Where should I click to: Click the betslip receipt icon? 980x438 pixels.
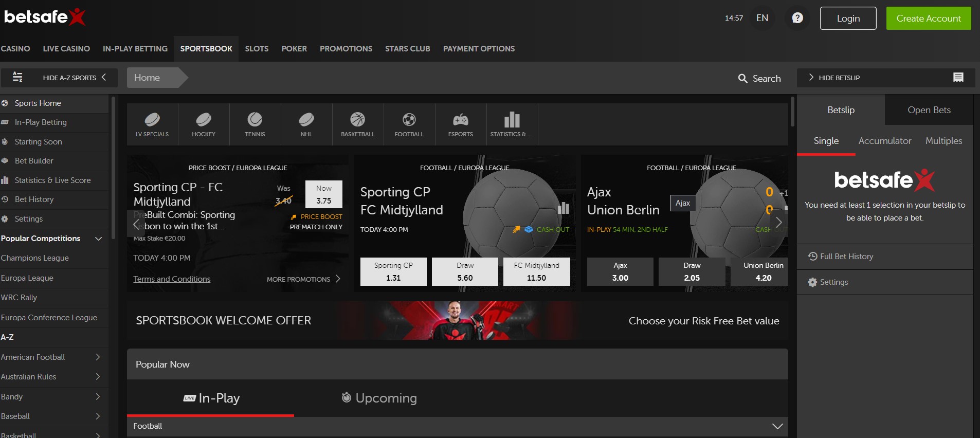958,77
